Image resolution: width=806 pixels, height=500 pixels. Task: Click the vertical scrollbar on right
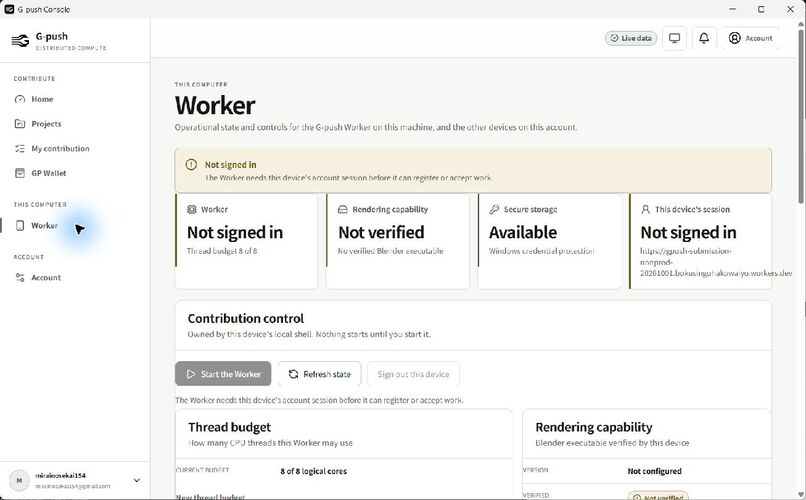click(802, 117)
